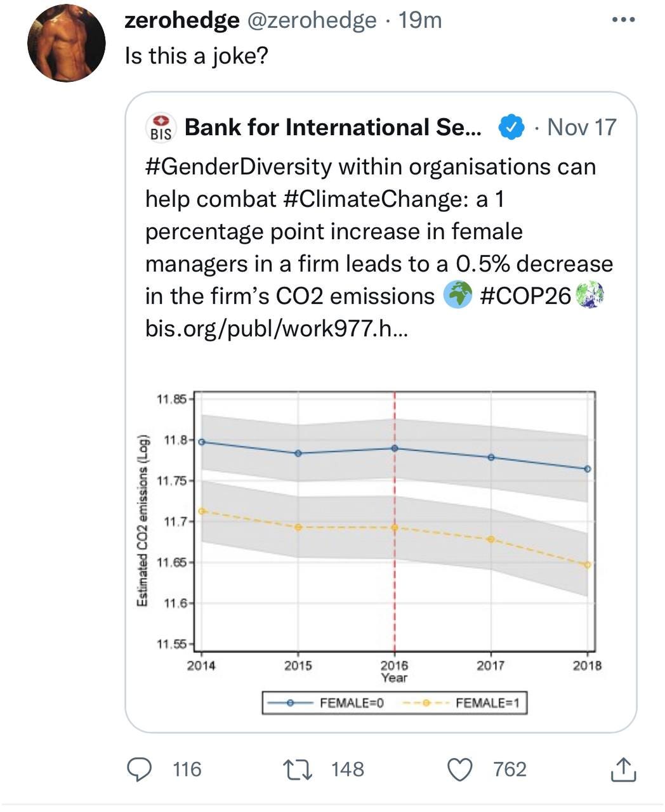Click the FEMALE=1 yellow legend marker
This screenshot has width=665, height=812.
(x=426, y=703)
